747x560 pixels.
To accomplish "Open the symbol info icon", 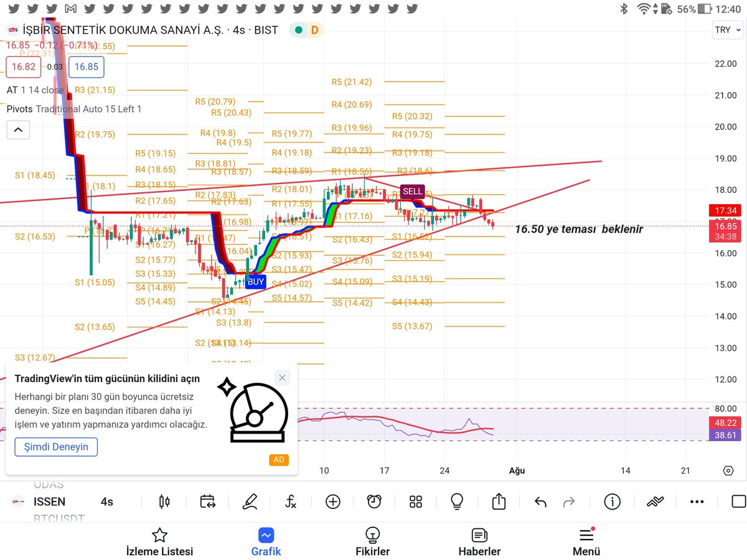I will [612, 502].
